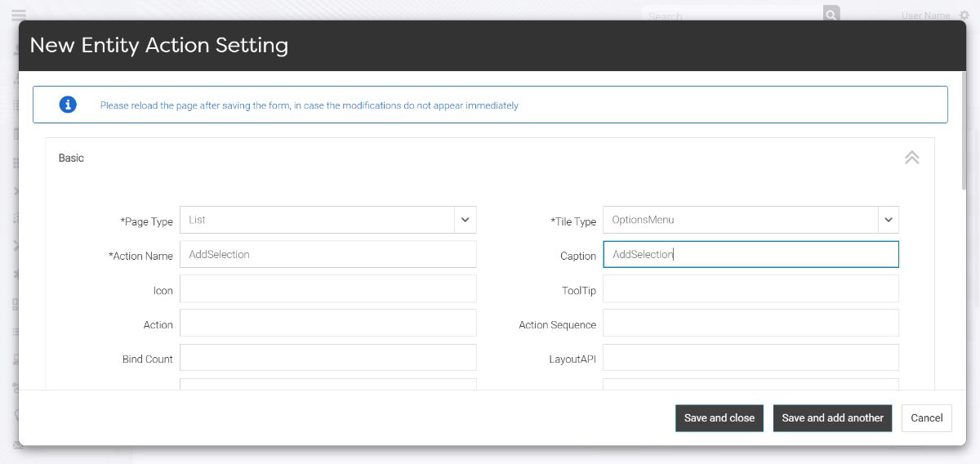Click the ToolTip input field

point(751,288)
